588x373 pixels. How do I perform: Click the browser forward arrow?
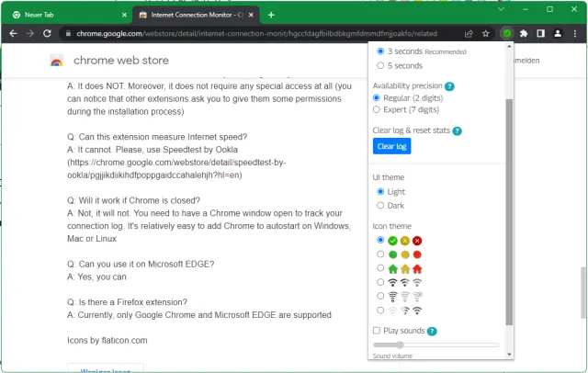click(x=30, y=33)
